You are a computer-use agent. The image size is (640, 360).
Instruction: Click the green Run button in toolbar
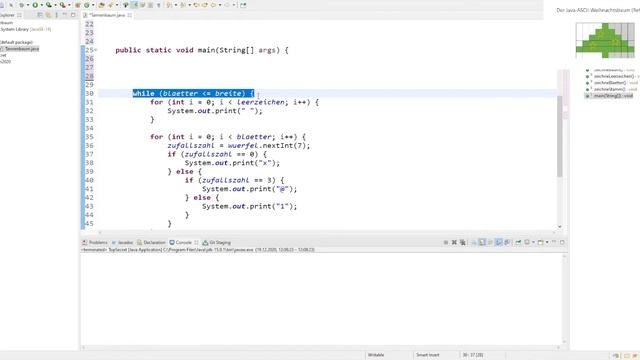pyautogui.click(x=35, y=5)
